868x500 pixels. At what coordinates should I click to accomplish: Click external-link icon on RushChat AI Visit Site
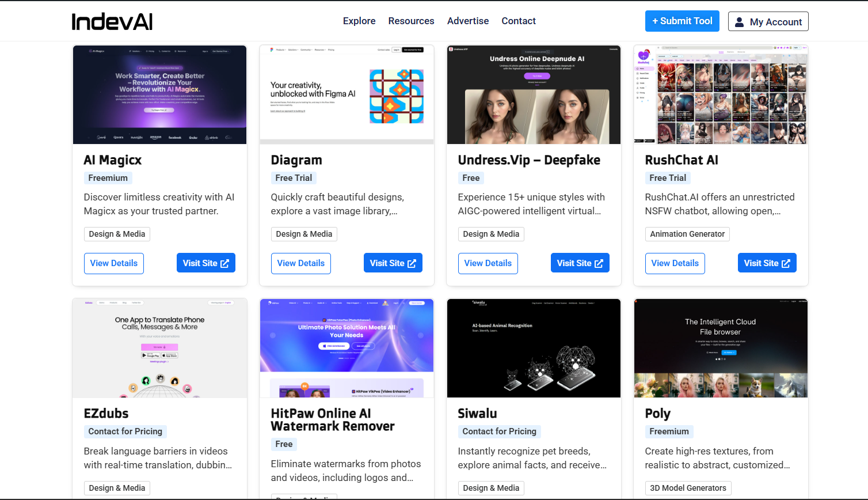coord(786,263)
